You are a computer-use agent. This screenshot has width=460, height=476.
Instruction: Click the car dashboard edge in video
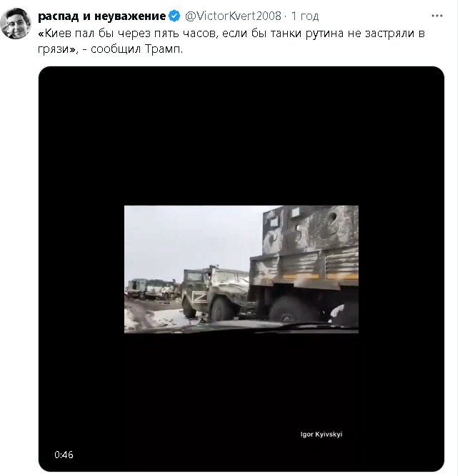coord(236,327)
